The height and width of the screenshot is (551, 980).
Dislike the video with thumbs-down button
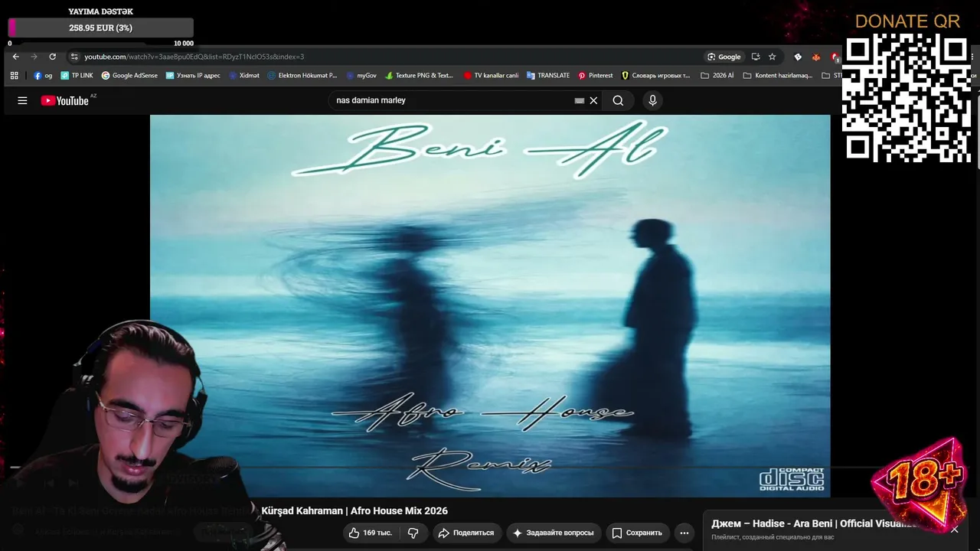pyautogui.click(x=413, y=533)
